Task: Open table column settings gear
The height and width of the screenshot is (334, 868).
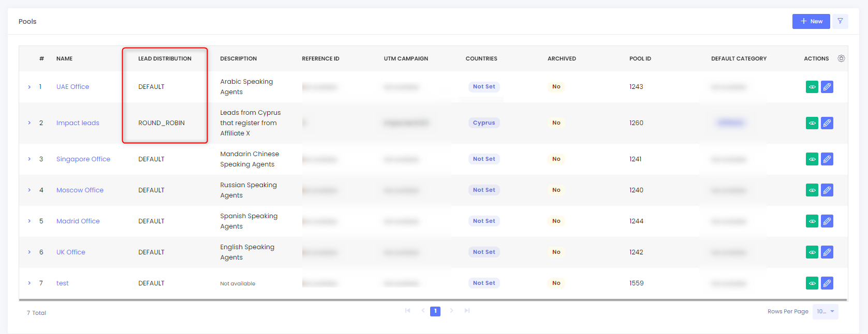Action: [841, 58]
